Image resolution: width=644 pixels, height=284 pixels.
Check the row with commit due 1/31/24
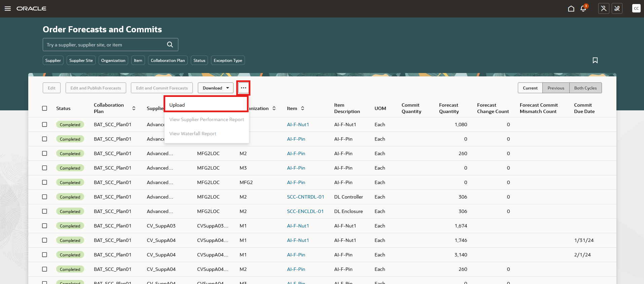tap(44, 240)
